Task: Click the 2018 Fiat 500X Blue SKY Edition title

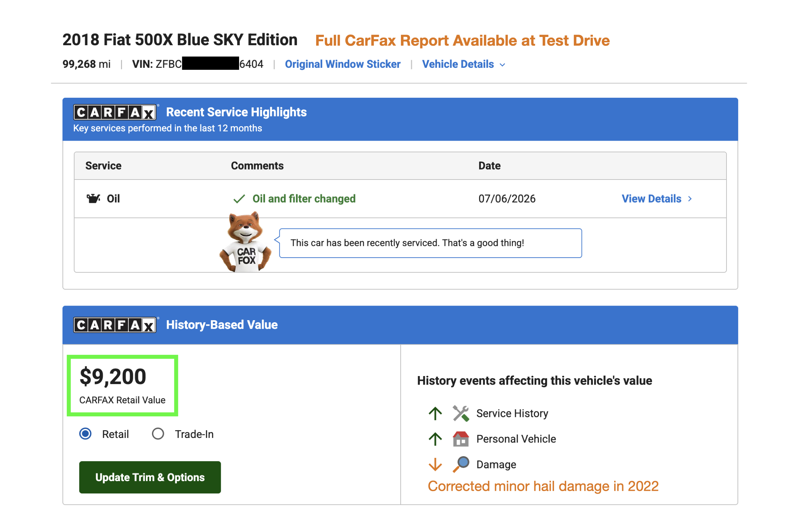Action: point(180,40)
